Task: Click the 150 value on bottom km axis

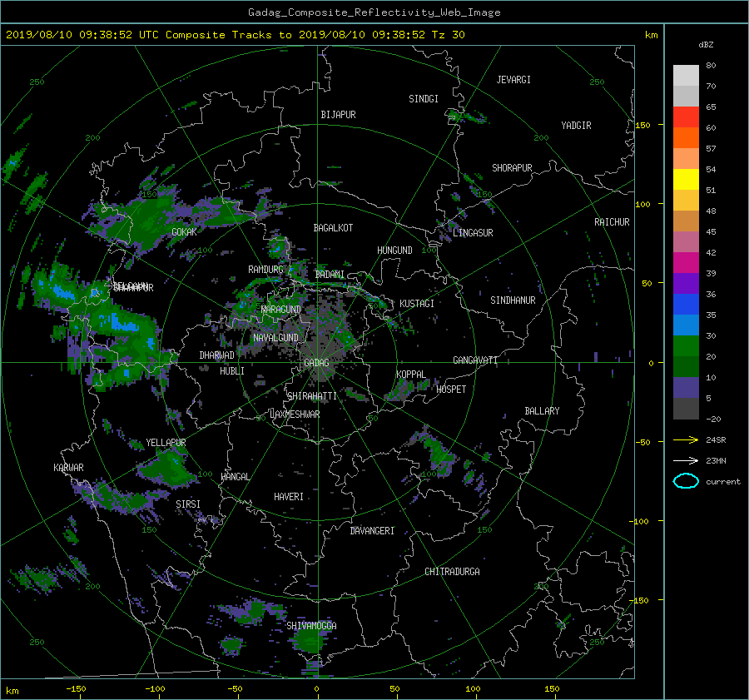Action: (552, 689)
